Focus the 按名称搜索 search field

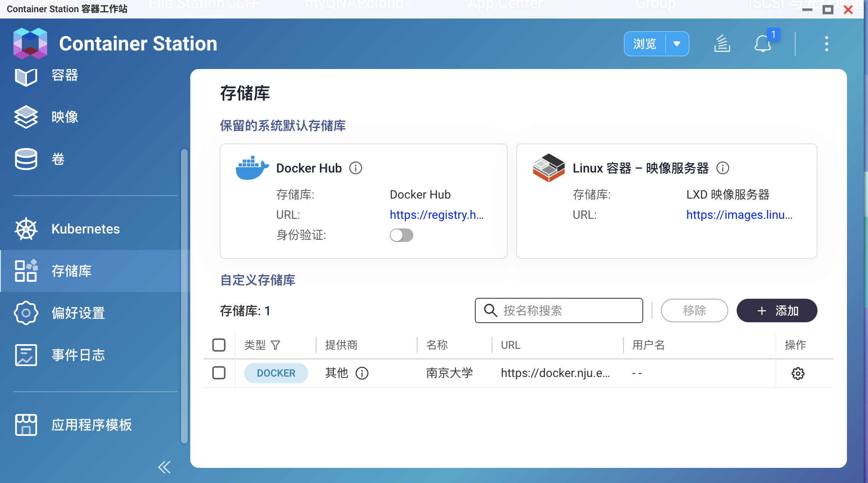pos(559,310)
